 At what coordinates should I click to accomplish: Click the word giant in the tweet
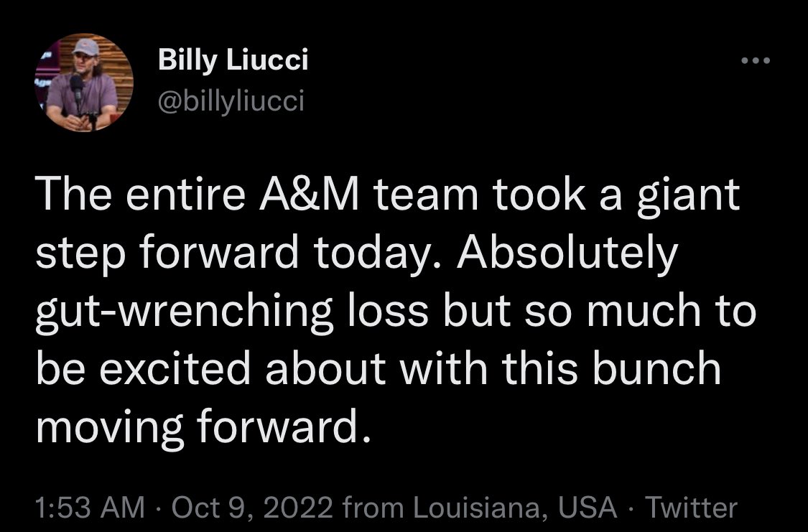(689, 196)
